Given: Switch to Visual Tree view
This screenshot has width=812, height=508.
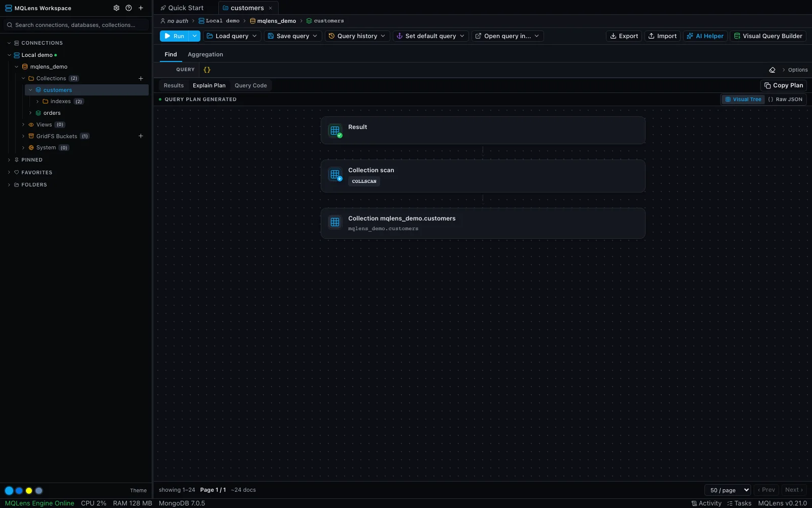Looking at the screenshot, I should point(743,100).
